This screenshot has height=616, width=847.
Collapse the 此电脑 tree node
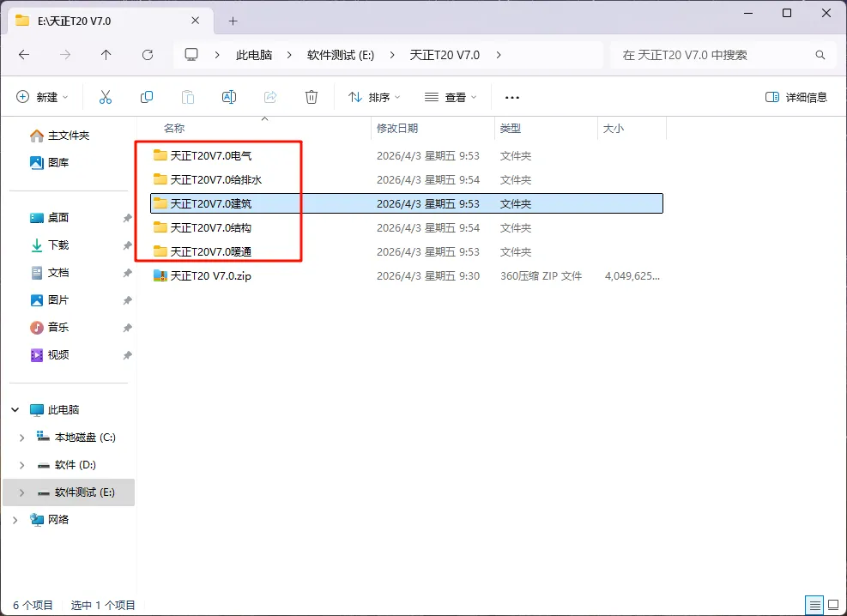point(15,410)
